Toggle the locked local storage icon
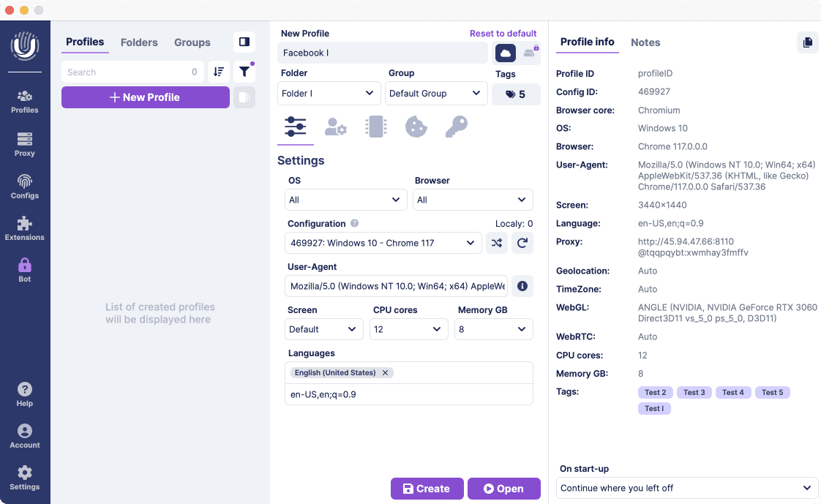 point(531,52)
